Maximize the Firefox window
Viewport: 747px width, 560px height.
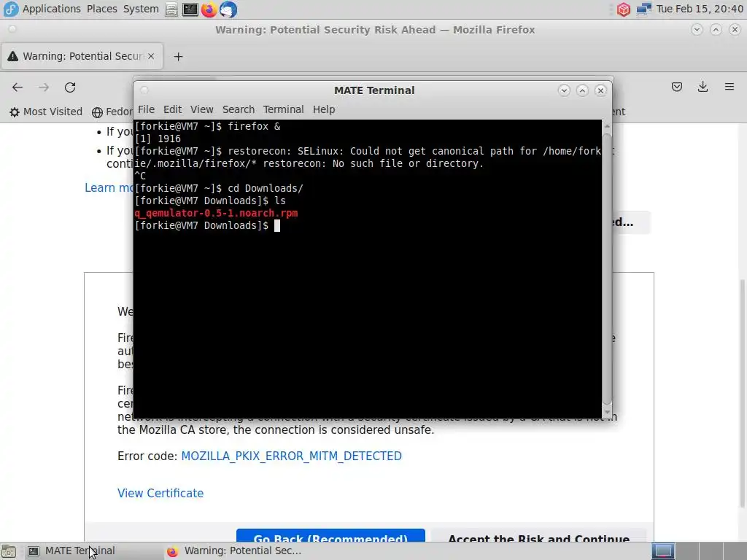tap(716, 29)
